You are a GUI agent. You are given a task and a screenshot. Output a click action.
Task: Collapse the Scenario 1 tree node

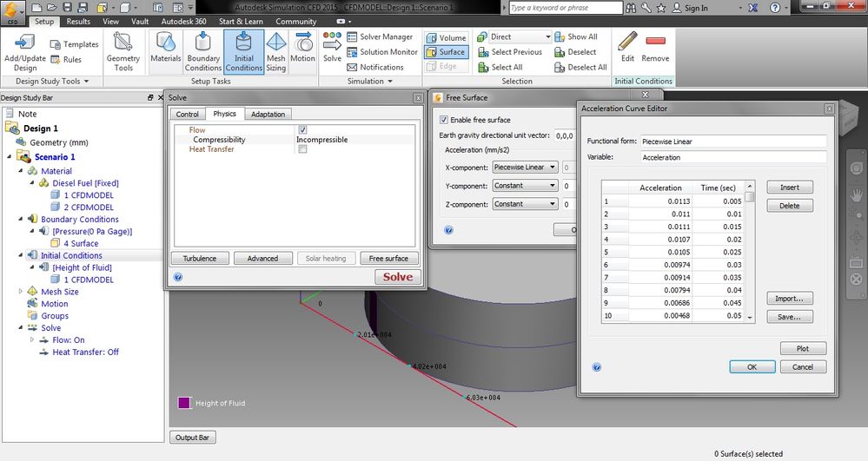click(9, 156)
